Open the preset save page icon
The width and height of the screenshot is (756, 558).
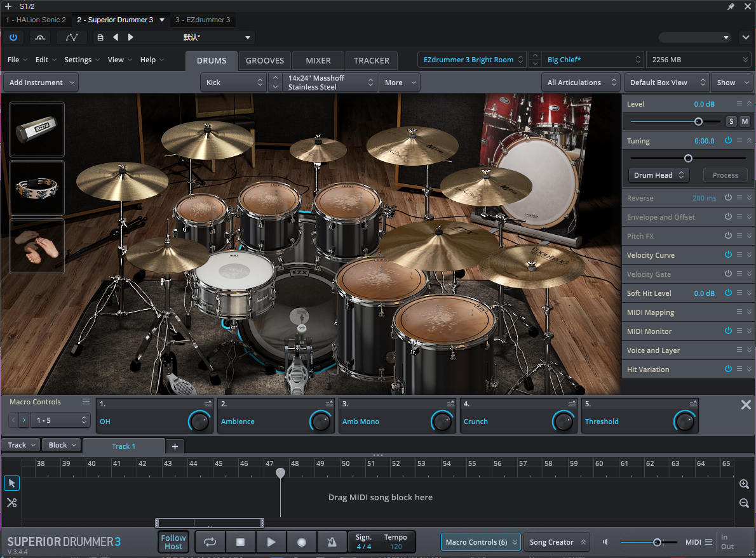tap(100, 37)
